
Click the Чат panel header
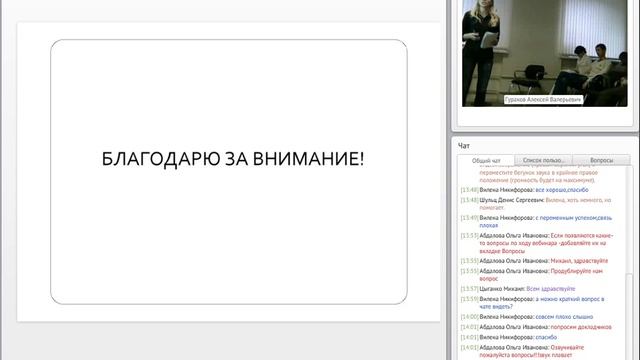[464, 146]
